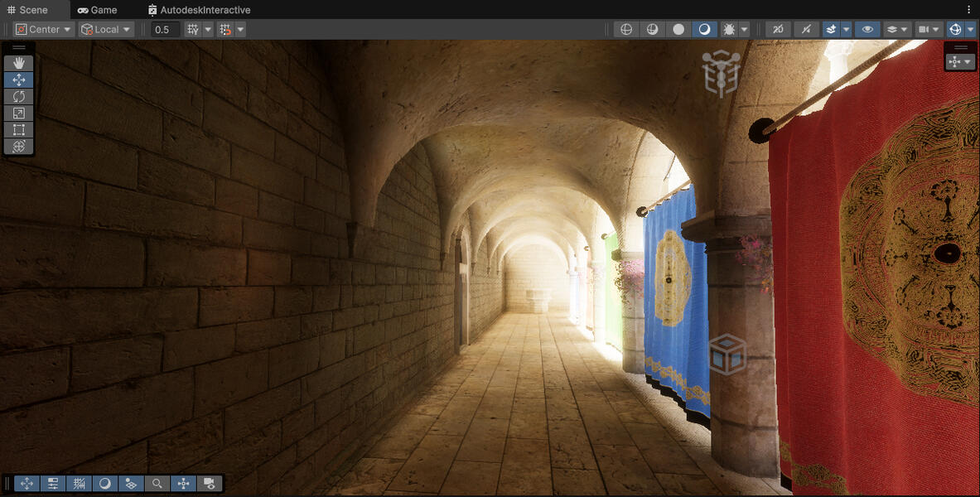Switch to wireframe draw mode

click(626, 29)
